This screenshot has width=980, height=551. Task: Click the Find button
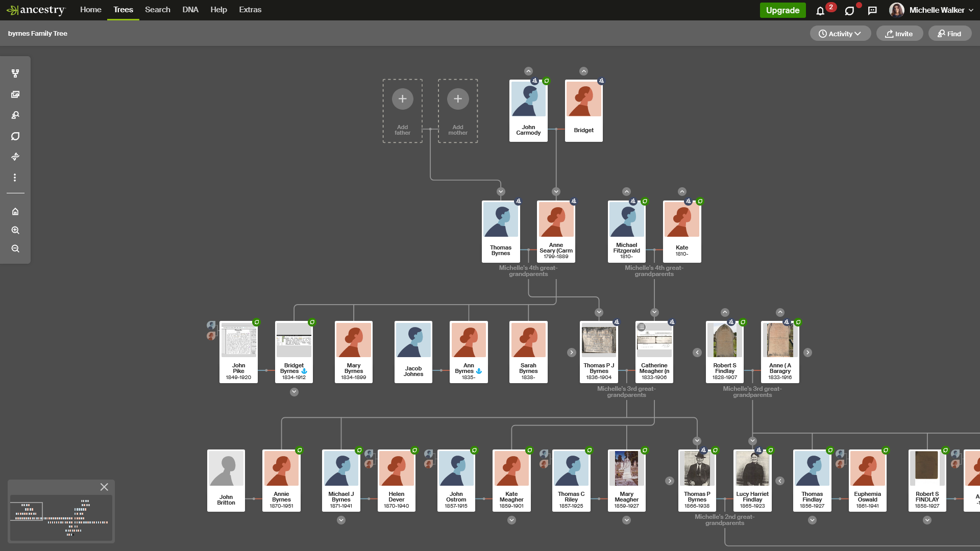coord(950,34)
